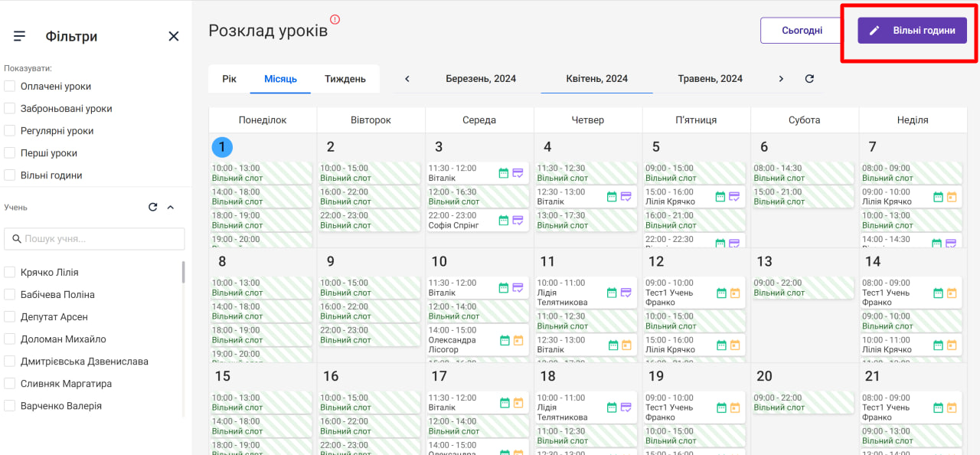The height and width of the screenshot is (455, 980).
Task: Click the orange calendar icon on Лілія Крячко's April 7 lesson
Action: click(952, 197)
